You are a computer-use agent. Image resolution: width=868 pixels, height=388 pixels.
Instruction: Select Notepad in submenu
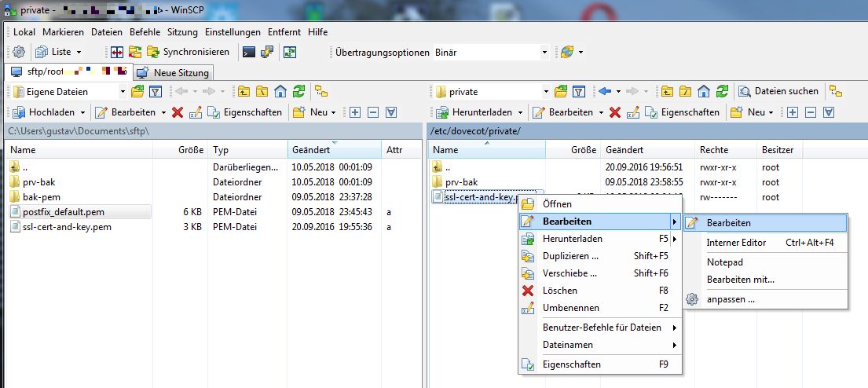766,262
